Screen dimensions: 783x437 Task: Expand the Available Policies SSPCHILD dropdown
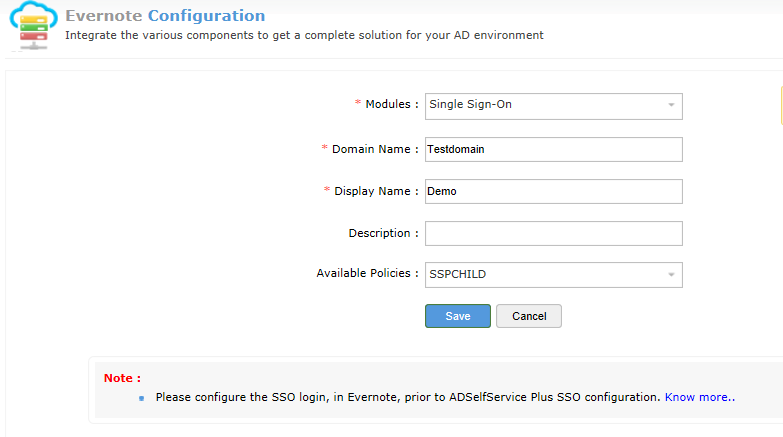pyautogui.click(x=553, y=274)
